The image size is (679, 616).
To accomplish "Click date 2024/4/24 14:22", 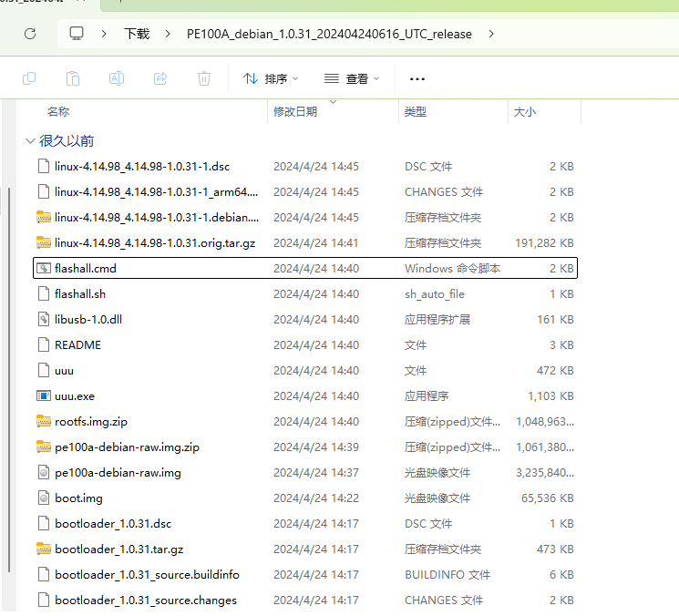I will point(316,498).
